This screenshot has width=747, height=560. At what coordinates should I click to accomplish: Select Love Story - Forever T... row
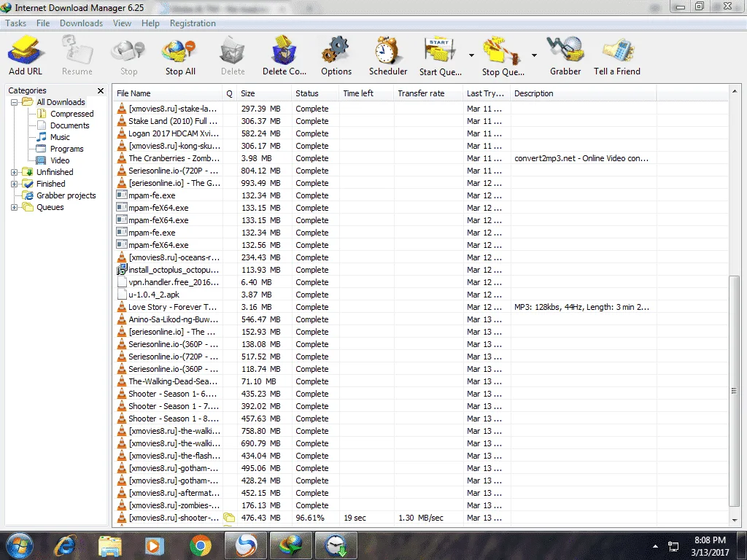[422, 307]
